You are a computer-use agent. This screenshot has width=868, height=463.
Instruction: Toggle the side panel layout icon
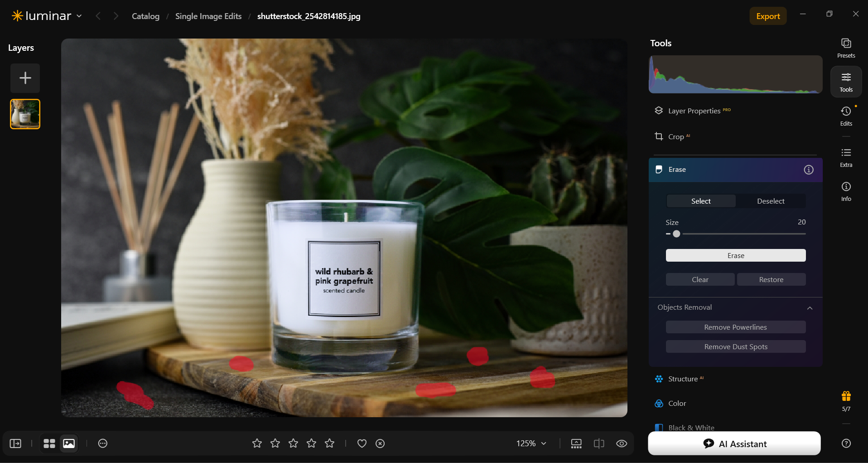(15, 444)
